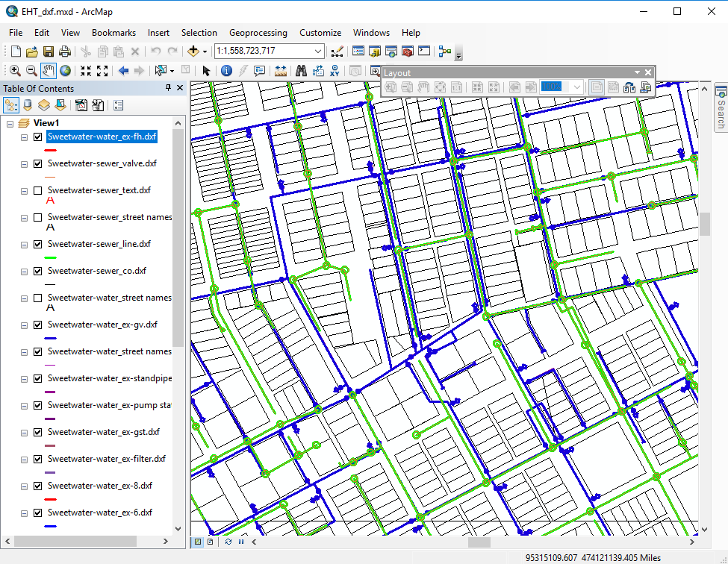Click the Full Extent globe icon
This screenshot has width=728, height=564.
coord(66,71)
